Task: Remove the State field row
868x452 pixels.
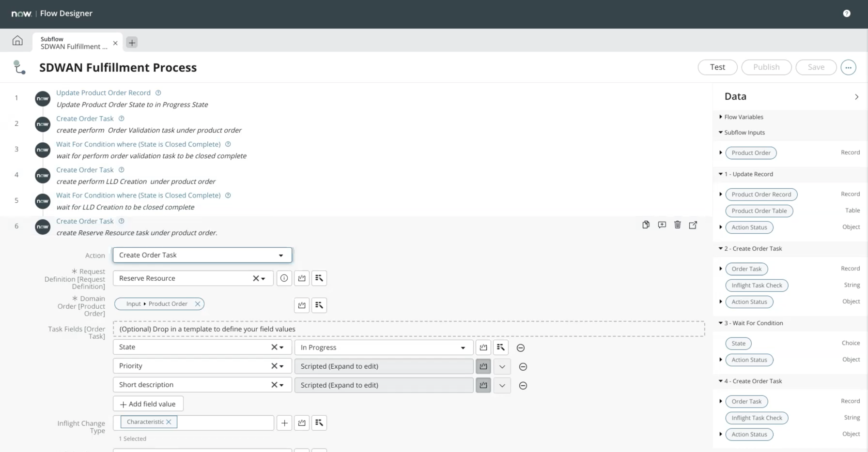Action: tap(521, 348)
